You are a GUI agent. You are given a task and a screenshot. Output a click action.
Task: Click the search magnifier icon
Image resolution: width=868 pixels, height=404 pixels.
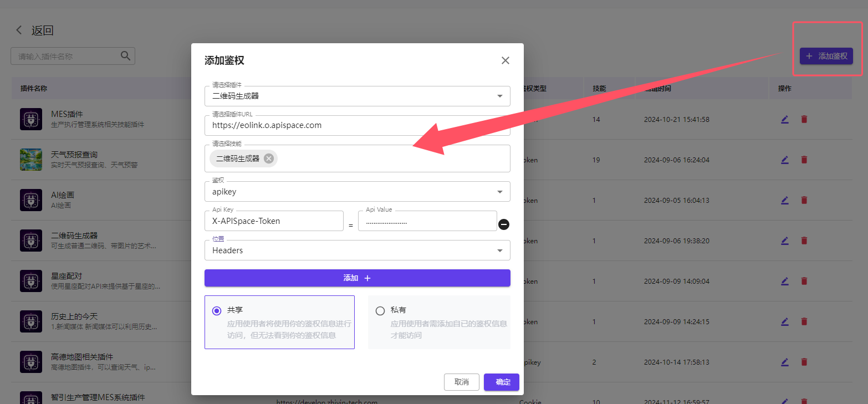pos(126,55)
